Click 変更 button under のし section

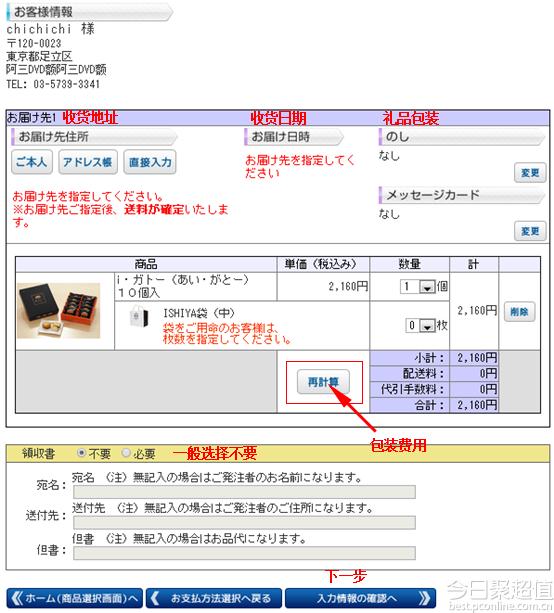click(530, 172)
